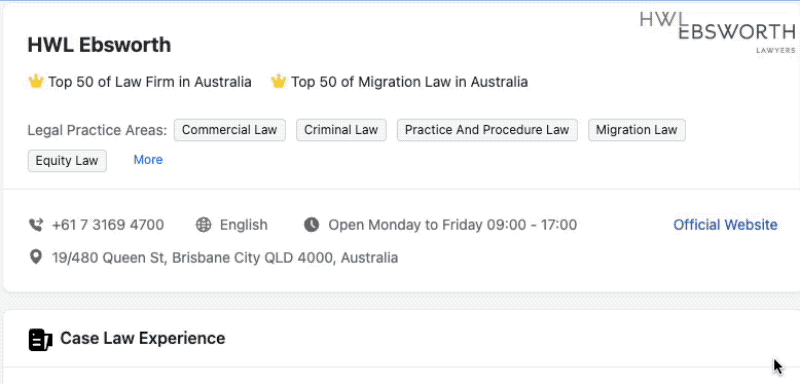Click the phone icon beside the number
800x384 pixels.
36,225
